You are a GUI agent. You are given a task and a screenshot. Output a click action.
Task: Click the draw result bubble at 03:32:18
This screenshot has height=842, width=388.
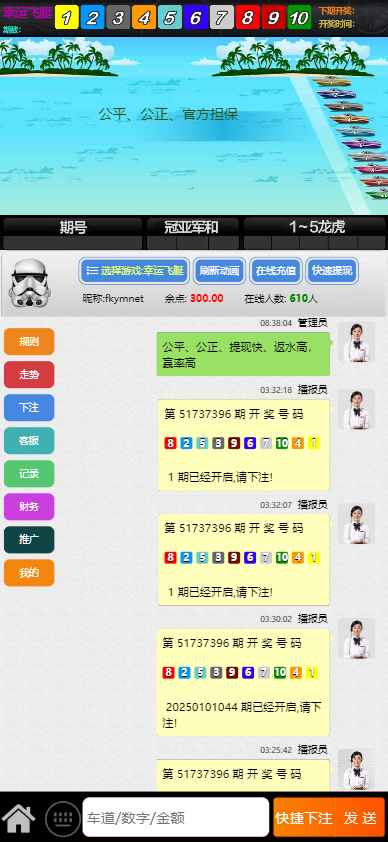click(244, 445)
